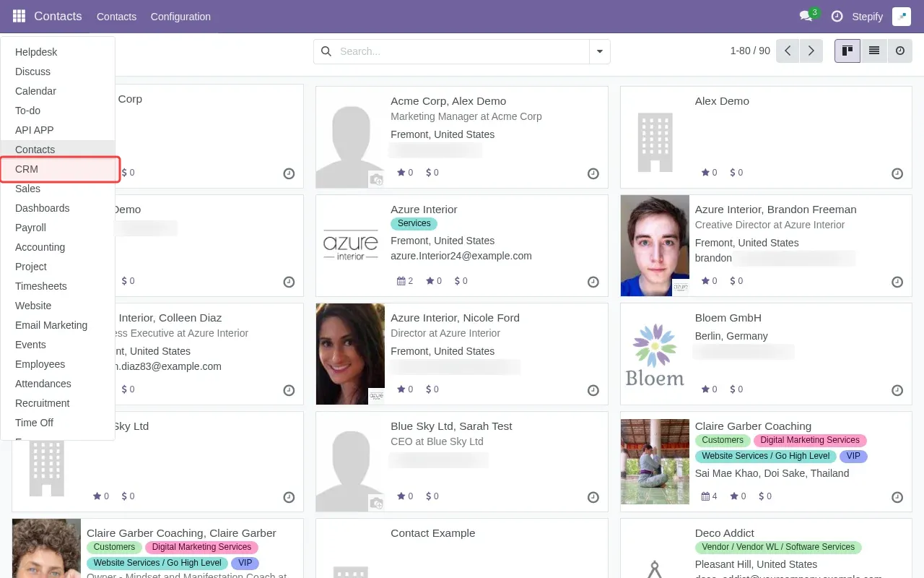
Task: Schedule an activity on Acme Corp card
Action: click(593, 173)
